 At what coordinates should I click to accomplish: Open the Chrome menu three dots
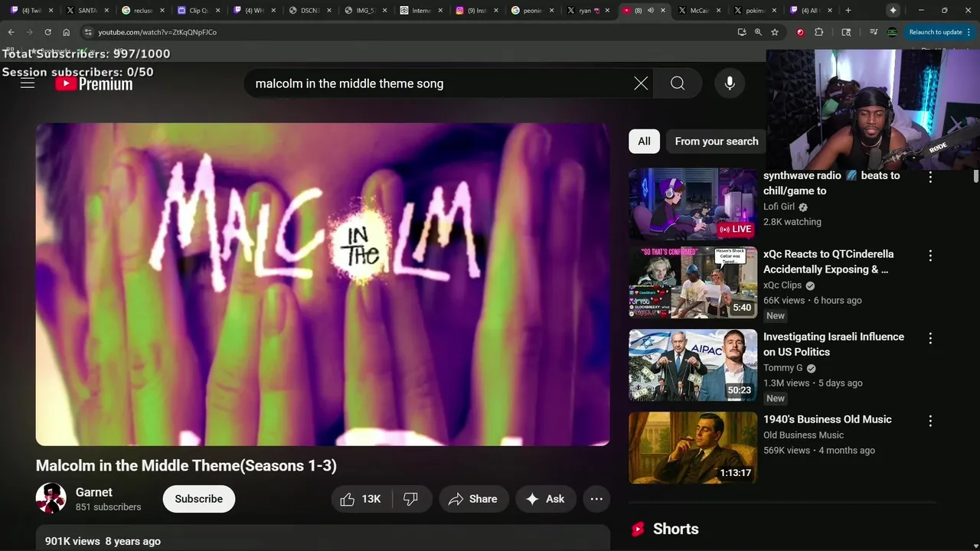(x=970, y=32)
